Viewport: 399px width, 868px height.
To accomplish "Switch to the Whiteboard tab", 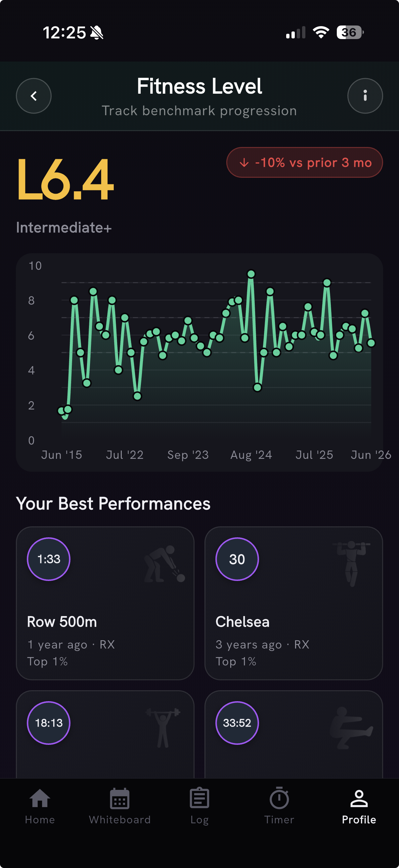I will click(x=119, y=806).
